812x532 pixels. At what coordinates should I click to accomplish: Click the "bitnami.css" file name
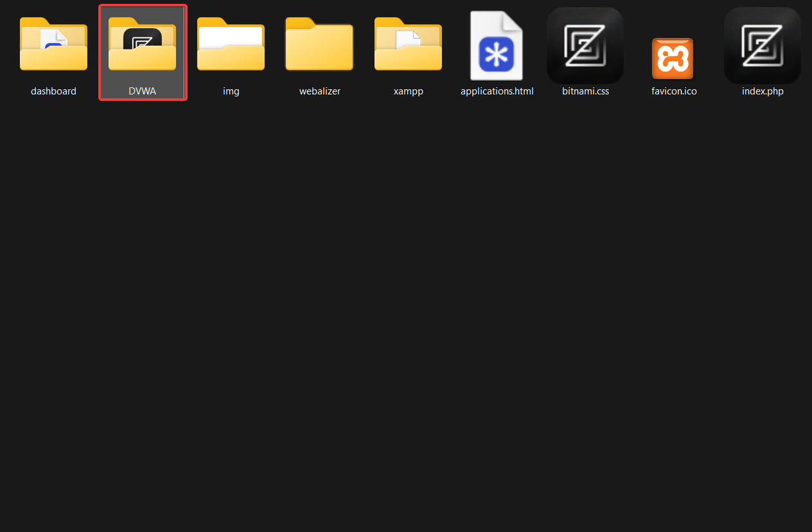click(586, 91)
